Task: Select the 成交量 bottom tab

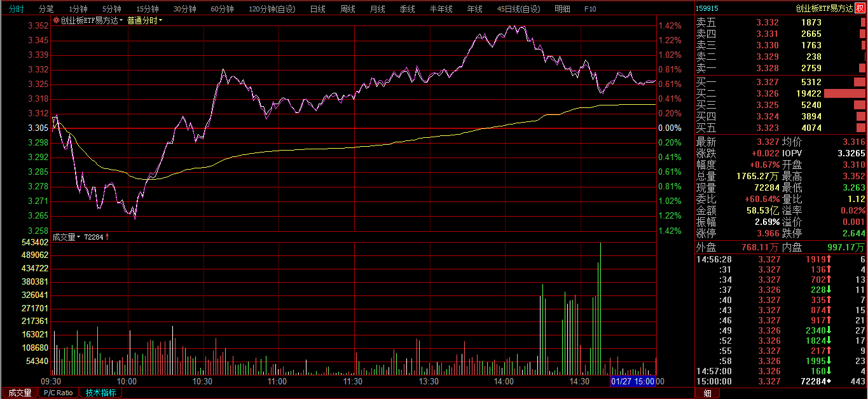Action: (18, 393)
